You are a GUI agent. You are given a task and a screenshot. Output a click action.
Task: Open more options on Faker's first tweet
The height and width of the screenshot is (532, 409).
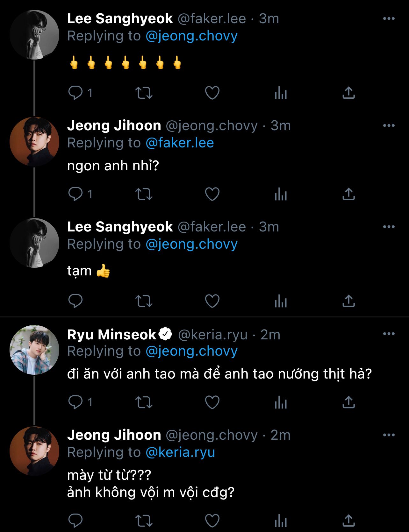coord(389,18)
